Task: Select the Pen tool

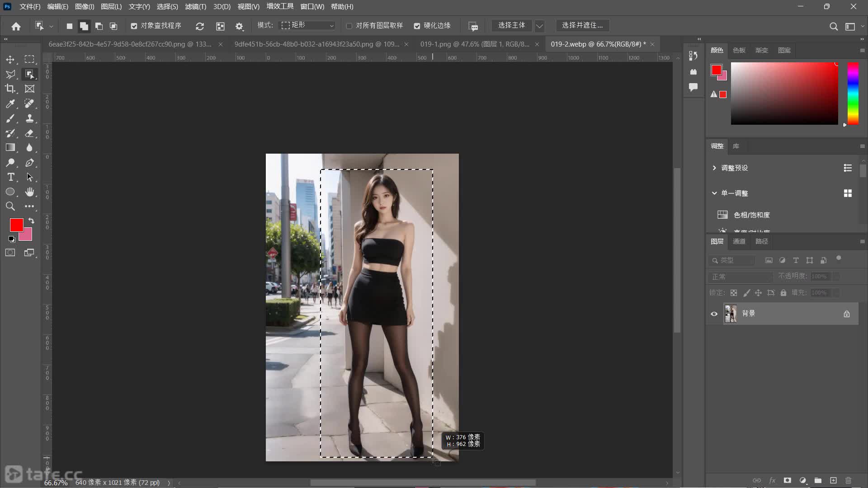Action: 29,163
